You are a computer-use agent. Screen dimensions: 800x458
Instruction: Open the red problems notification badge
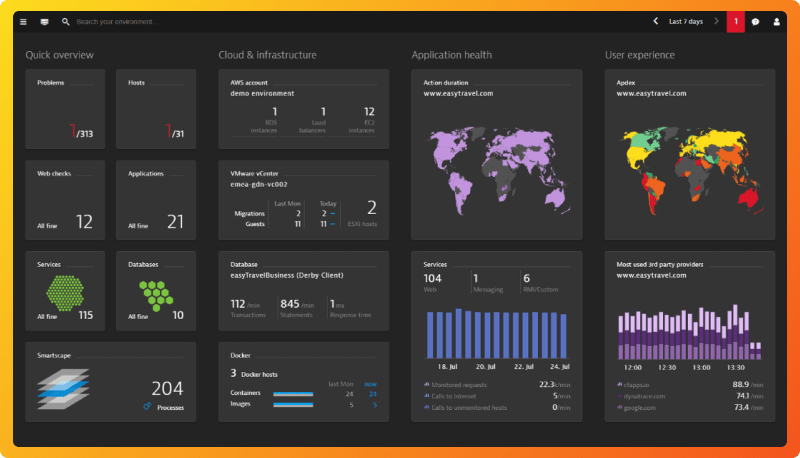[736, 22]
